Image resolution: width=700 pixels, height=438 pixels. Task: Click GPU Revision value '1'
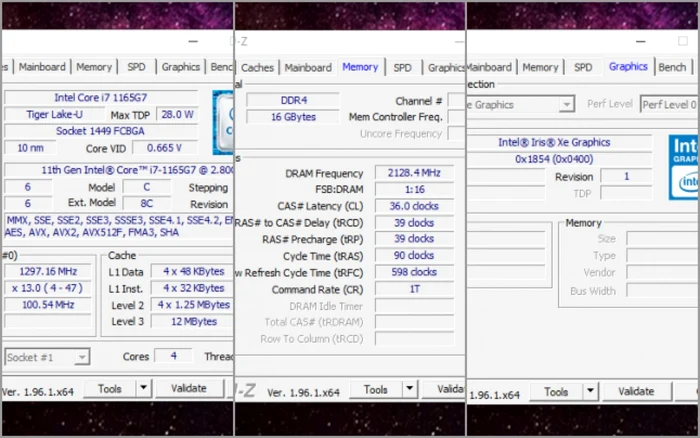click(626, 176)
